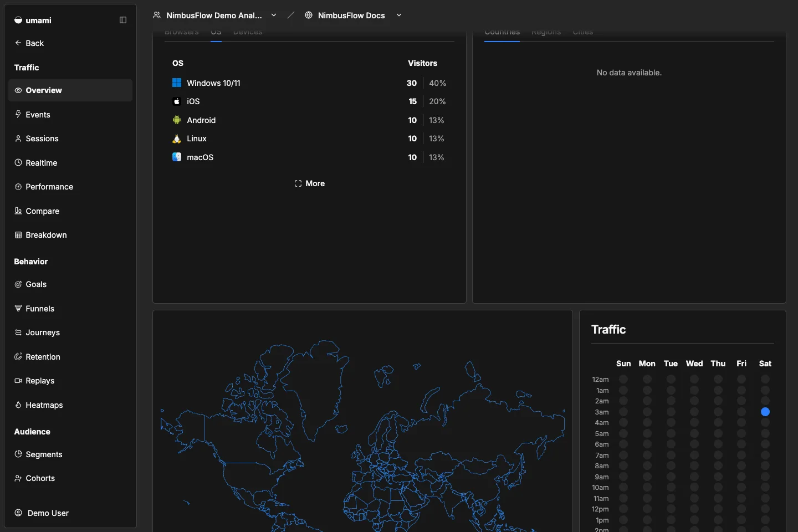Click the Back arrow icon

click(18, 43)
